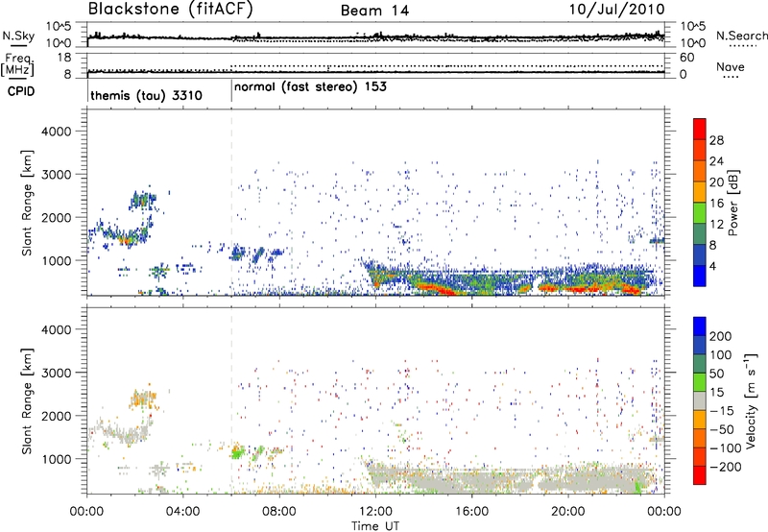Pick the light green 15–50 Velocity swatch

[x=700, y=382]
